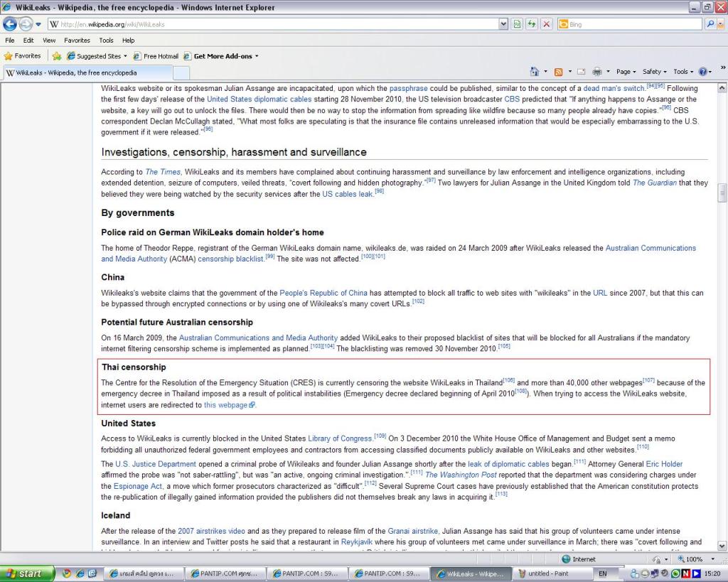Viewport: 728px width, 582px height.
Task: Open the 'dead man's switch' link
Action: [x=614, y=88]
